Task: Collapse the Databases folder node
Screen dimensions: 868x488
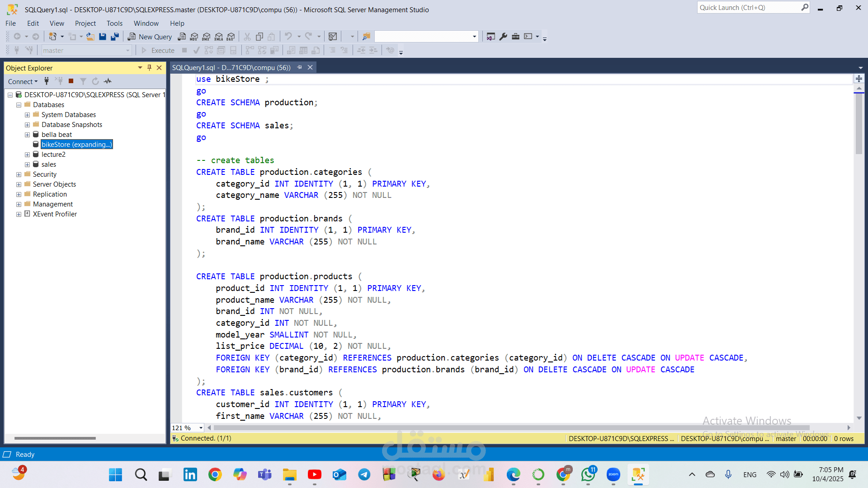Action: click(19, 105)
